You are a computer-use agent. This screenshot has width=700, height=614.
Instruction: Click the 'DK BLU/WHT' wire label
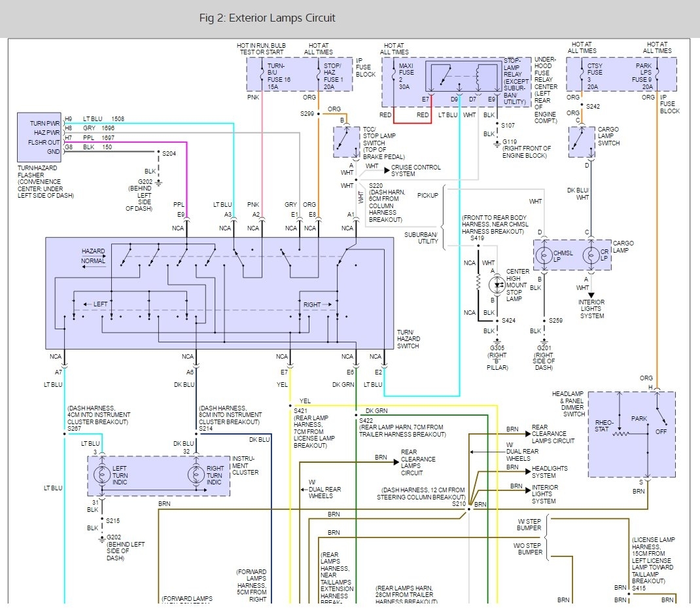[x=578, y=194]
